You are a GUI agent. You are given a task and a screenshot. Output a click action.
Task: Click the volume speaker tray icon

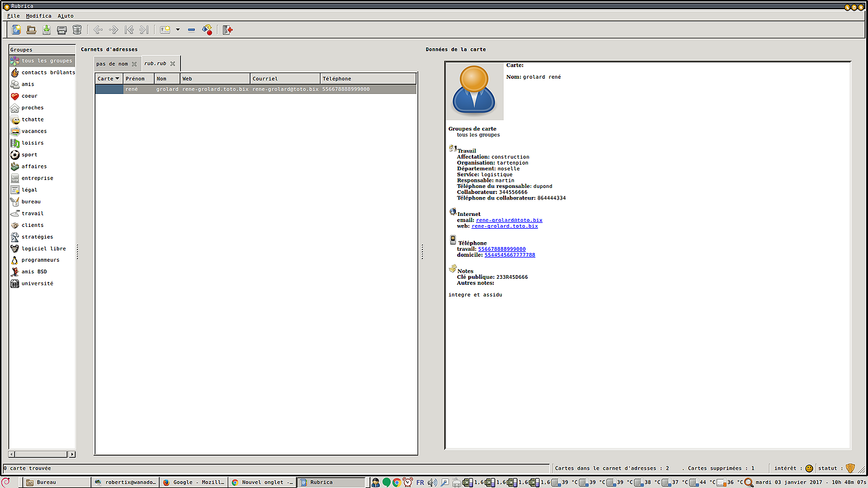[x=432, y=483]
